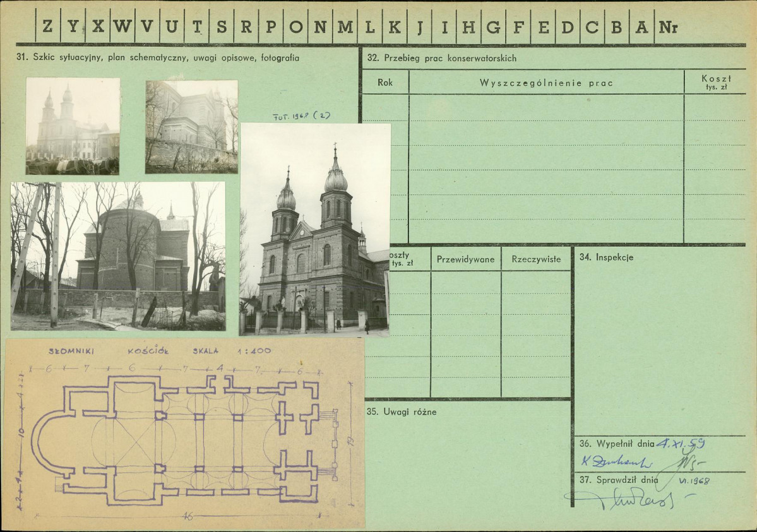This screenshot has width=757, height=532.
Task: Select the small foggy church towers photo
Action: point(73,126)
